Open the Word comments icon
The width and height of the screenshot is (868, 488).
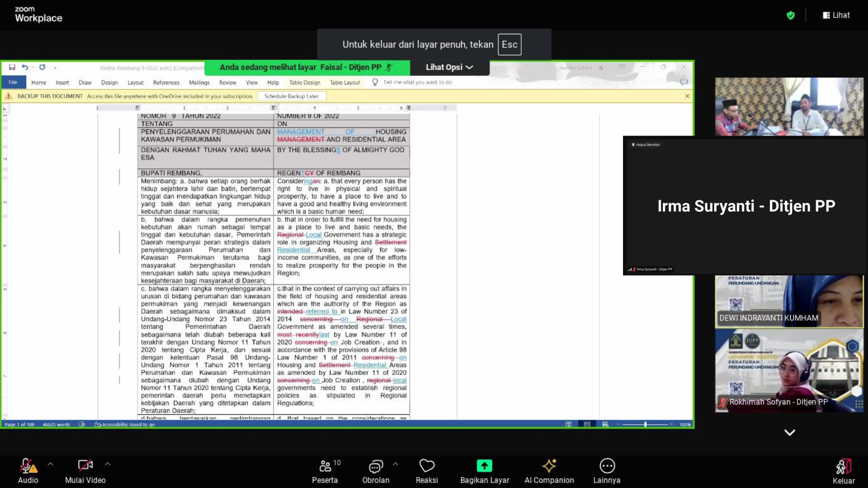(684, 82)
